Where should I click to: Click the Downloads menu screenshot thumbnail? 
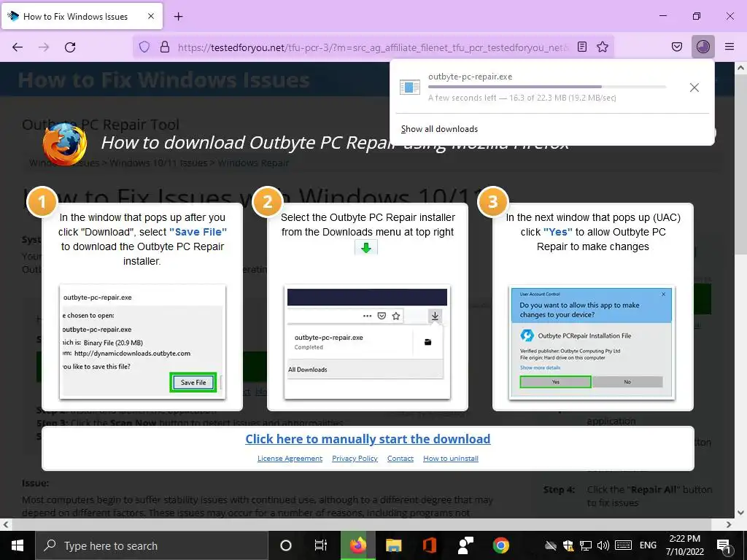point(368,342)
